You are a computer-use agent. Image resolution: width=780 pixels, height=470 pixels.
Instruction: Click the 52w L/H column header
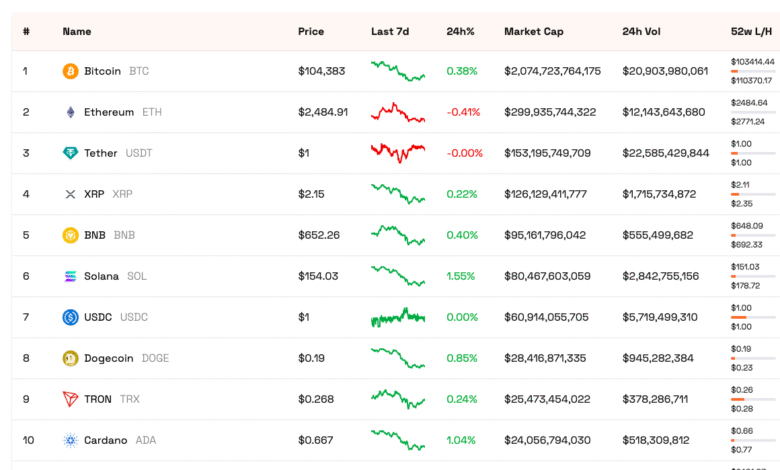(x=751, y=31)
